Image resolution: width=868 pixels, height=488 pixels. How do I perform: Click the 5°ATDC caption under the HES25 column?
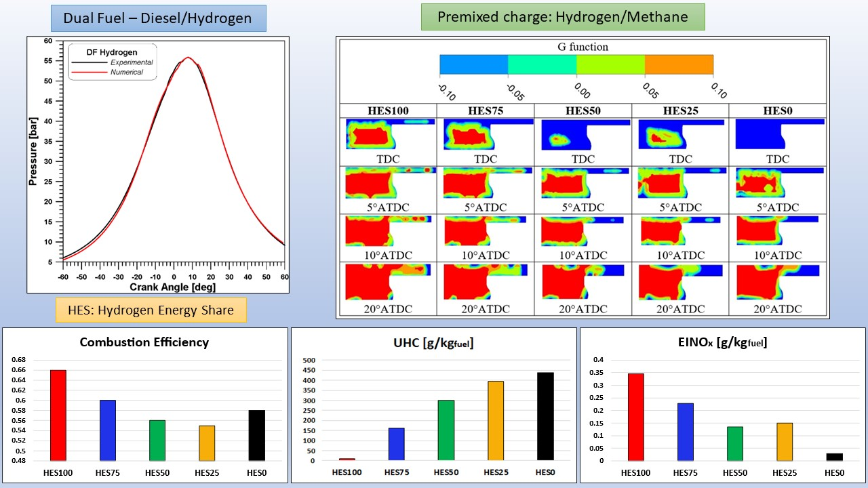click(x=680, y=207)
